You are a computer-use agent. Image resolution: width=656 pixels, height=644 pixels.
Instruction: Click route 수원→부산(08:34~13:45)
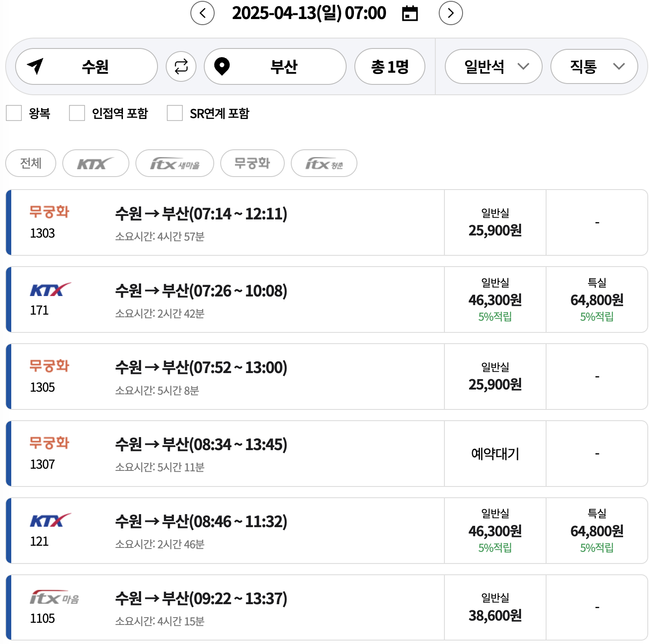[201, 444]
